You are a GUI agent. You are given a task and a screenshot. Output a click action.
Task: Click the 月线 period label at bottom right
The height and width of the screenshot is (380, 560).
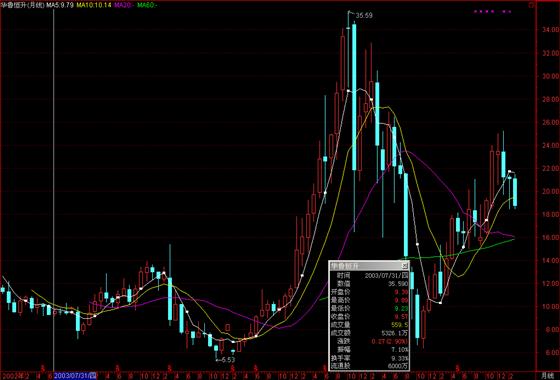coord(547,376)
